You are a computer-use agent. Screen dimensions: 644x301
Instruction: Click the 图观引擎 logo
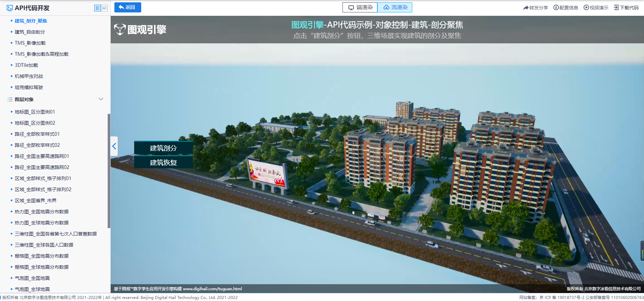(140, 30)
